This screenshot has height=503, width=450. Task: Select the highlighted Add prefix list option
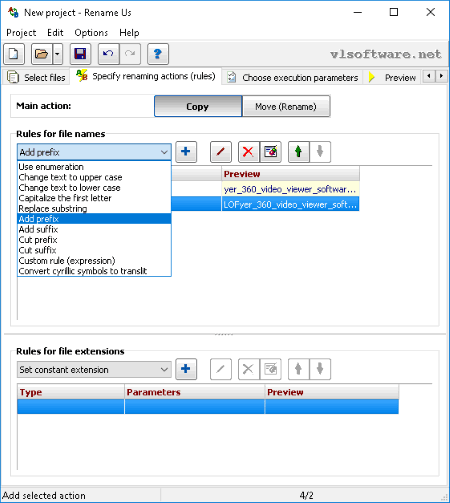coord(94,219)
